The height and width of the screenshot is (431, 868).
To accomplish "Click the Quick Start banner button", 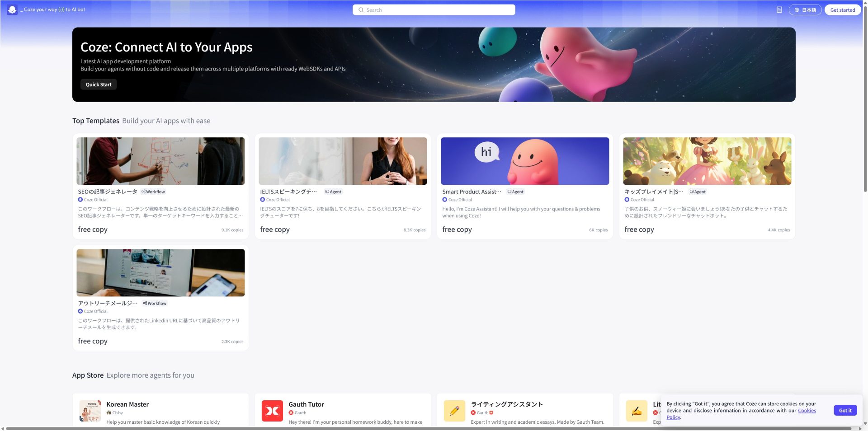I will click(99, 84).
